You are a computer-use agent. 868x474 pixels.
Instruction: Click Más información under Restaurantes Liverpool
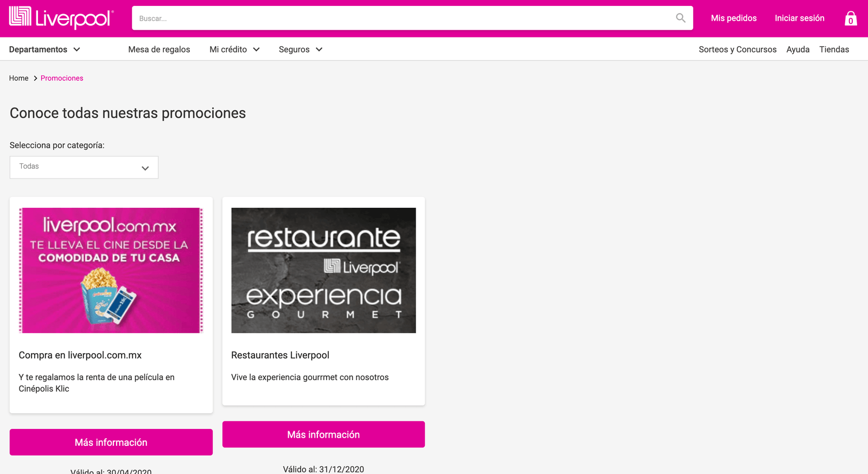[x=323, y=434]
